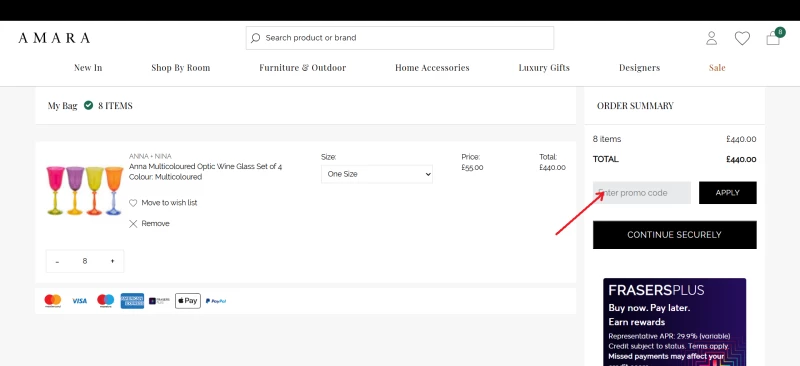Open the Designers menu

click(x=639, y=67)
